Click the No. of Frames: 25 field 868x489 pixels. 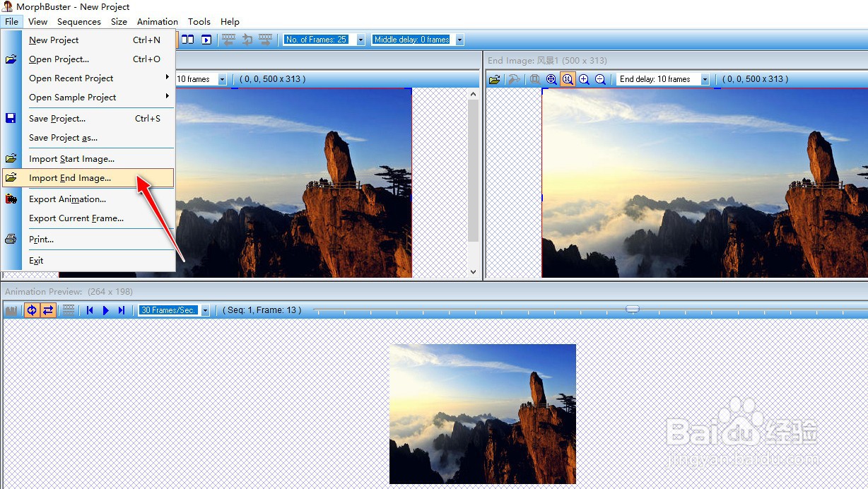coord(319,40)
